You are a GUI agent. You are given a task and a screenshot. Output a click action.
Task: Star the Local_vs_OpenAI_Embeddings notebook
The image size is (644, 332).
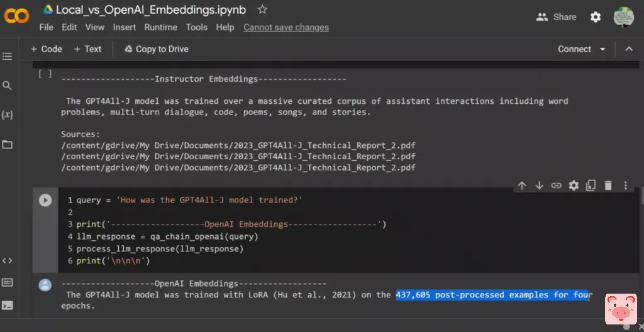[x=263, y=9]
